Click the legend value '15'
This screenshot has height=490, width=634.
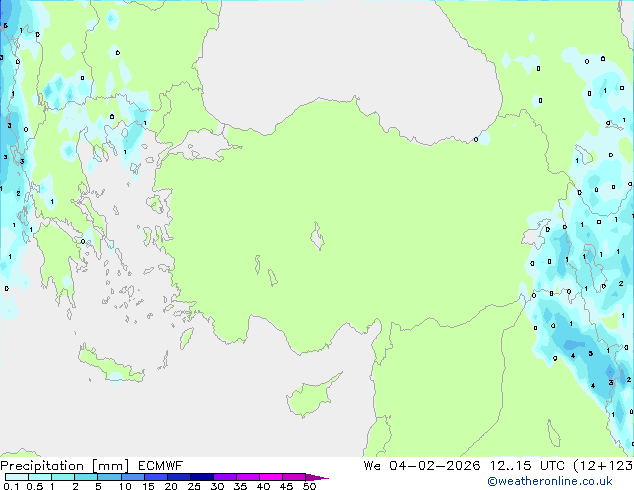[x=148, y=486]
